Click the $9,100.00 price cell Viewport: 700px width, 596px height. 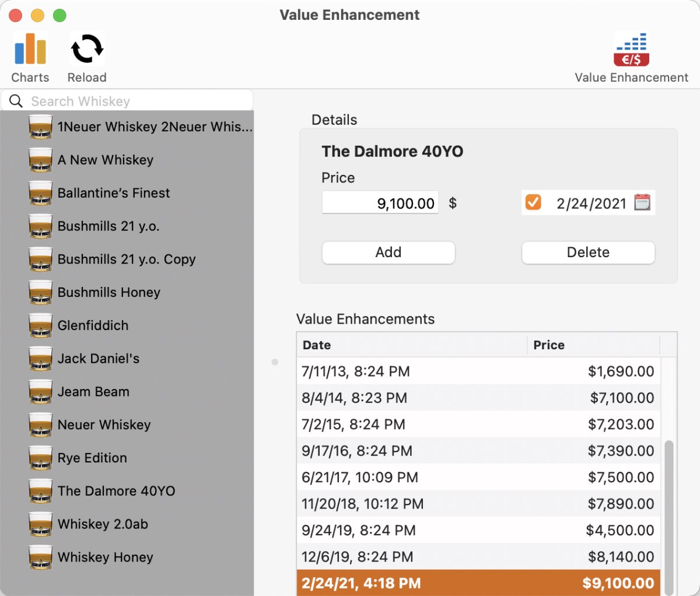(618, 583)
